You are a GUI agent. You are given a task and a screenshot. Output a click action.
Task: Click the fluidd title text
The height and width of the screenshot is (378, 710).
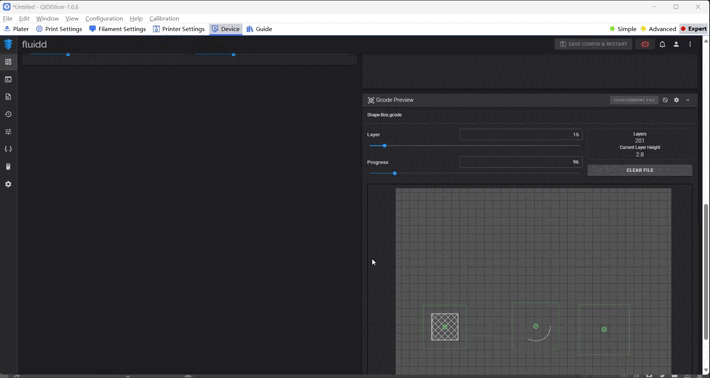(x=34, y=44)
